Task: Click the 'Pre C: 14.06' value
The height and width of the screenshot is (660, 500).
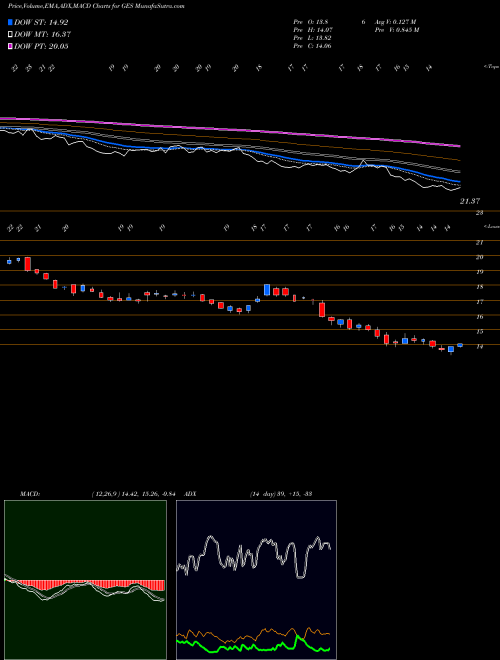Action: [x=312, y=46]
